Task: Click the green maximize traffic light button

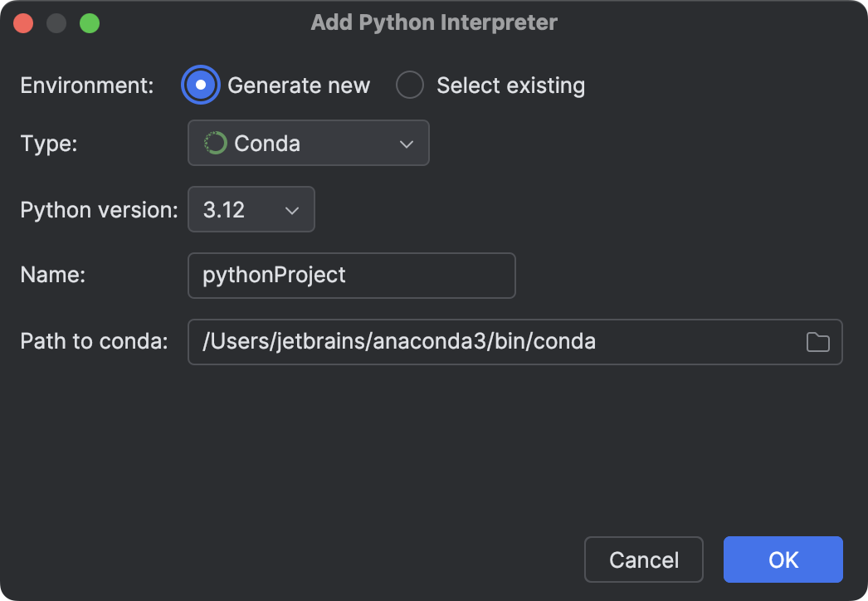Action: [90, 22]
